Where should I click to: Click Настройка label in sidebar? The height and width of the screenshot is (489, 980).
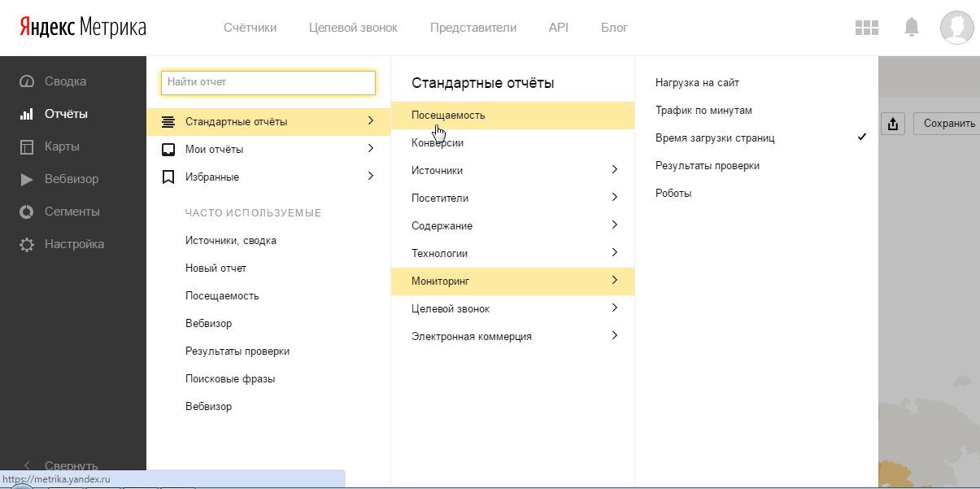[75, 244]
